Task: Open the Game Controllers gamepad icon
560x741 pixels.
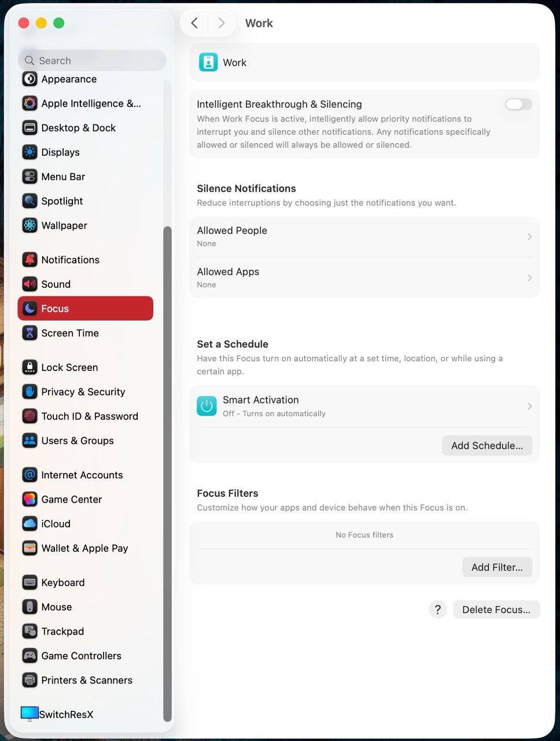Action: [30, 655]
